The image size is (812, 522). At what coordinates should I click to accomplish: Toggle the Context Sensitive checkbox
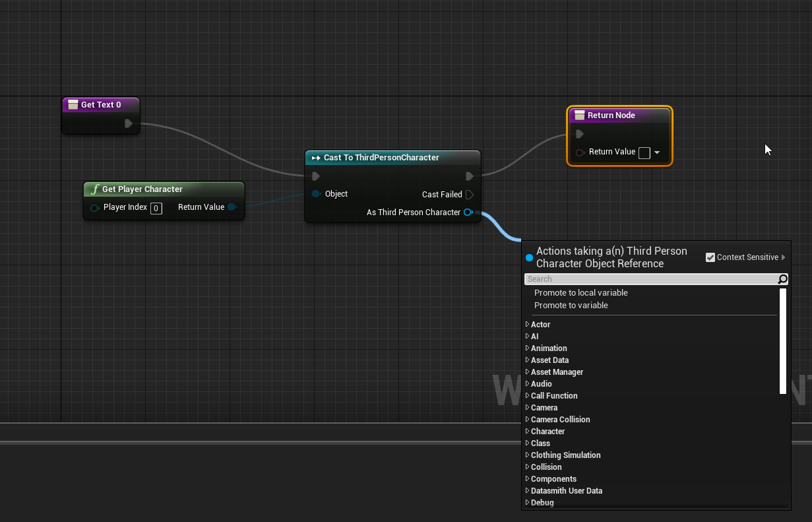click(x=710, y=257)
